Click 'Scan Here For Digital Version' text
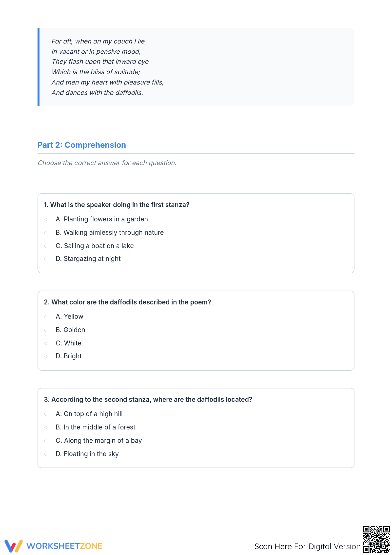Screen dimensions: 392x555 click(x=308, y=546)
